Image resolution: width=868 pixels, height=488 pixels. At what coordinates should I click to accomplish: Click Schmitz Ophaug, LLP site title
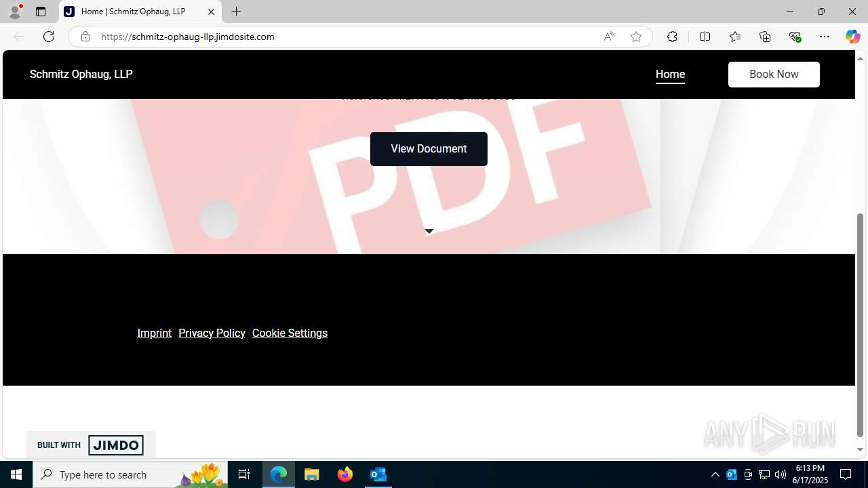(81, 75)
